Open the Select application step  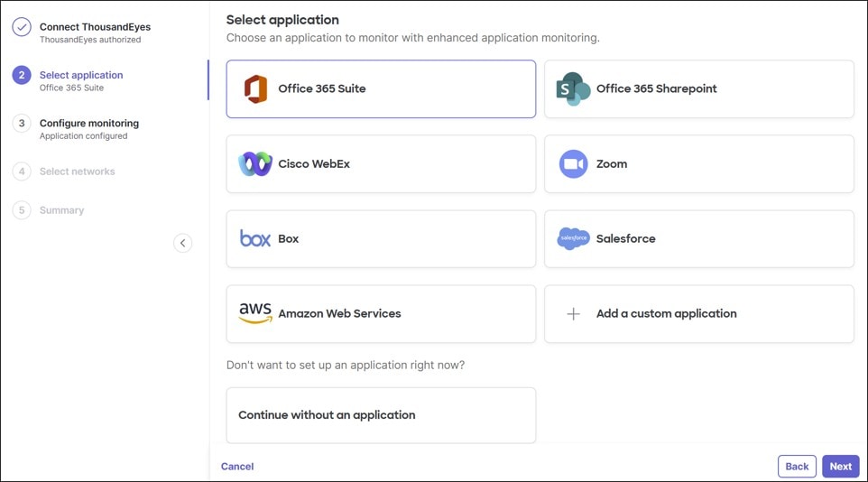coord(81,75)
